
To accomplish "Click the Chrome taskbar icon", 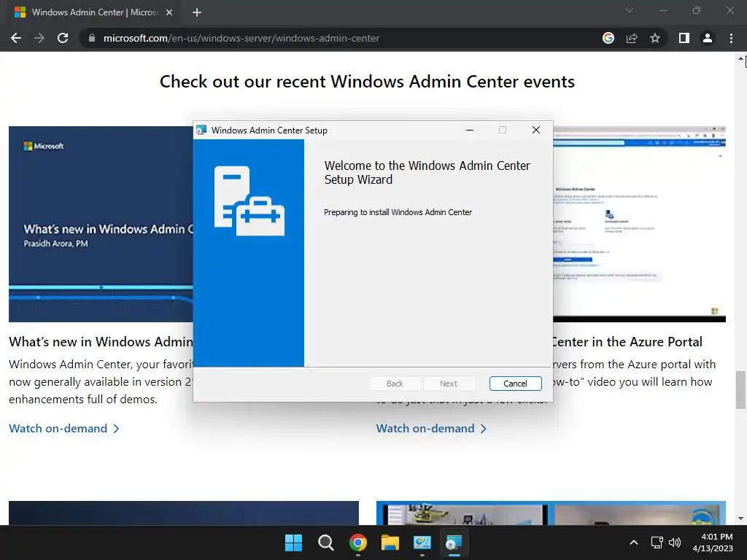I will pyautogui.click(x=357, y=542).
